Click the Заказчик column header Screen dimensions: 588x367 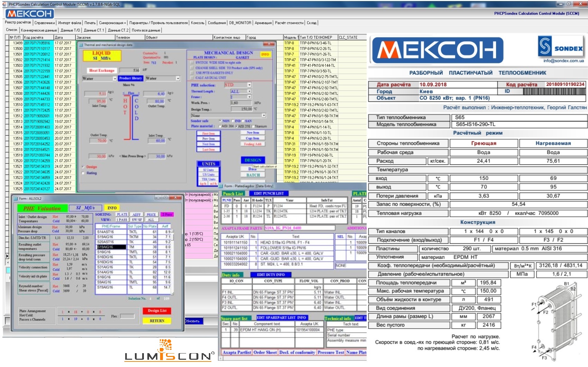pyautogui.click(x=95, y=37)
